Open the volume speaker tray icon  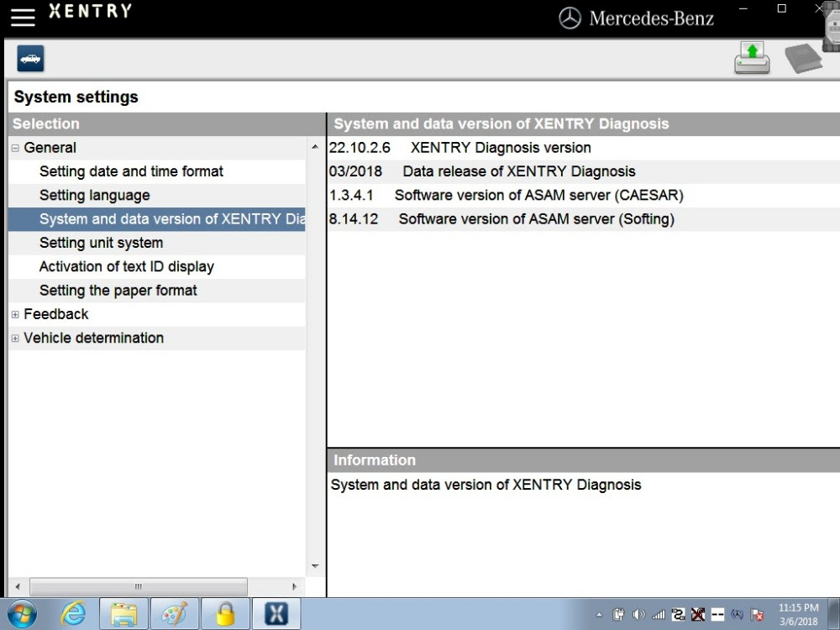(638, 615)
